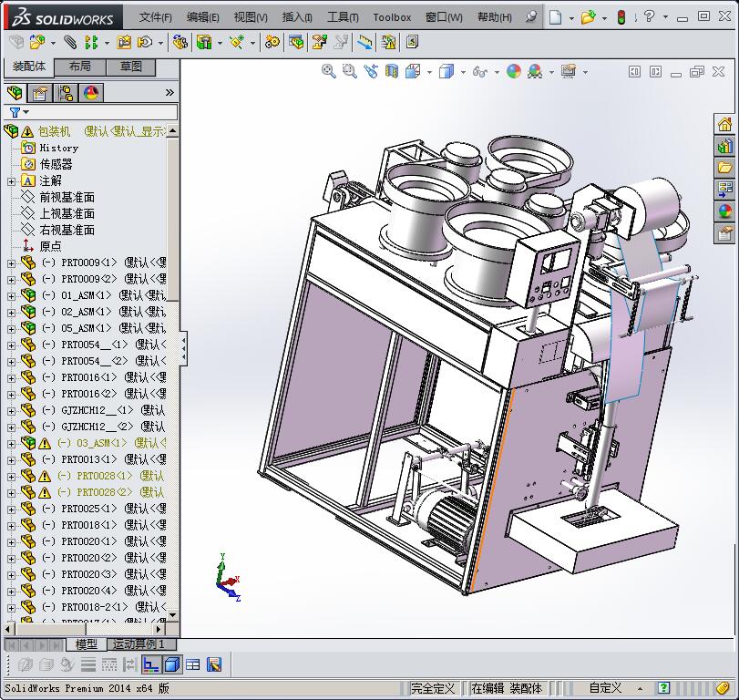
Task: Expand the PRT0013<1> part node
Action: 11,460
